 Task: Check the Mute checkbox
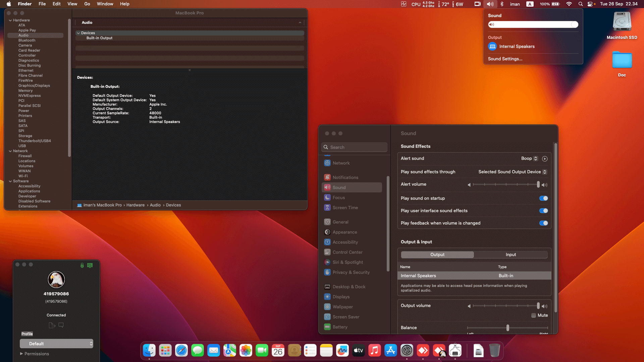(533, 315)
